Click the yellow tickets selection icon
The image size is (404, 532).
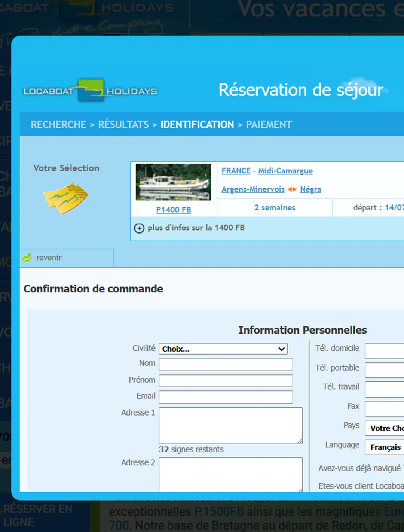pyautogui.click(x=66, y=198)
